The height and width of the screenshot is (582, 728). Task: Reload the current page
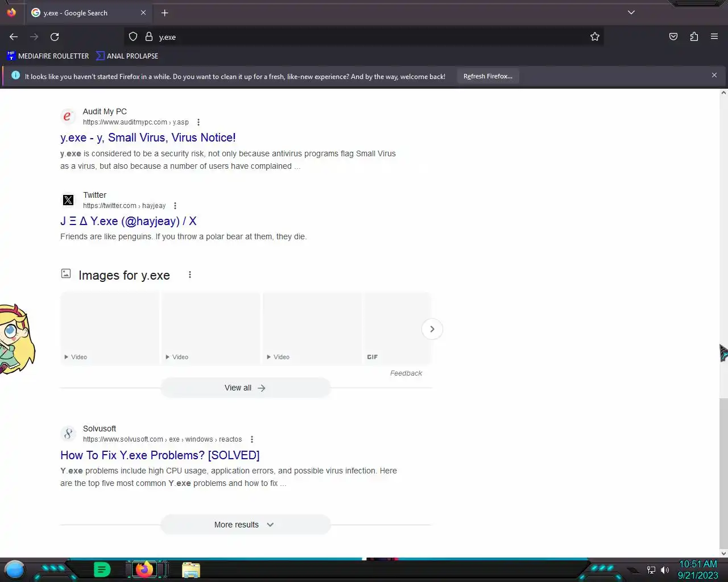tap(55, 37)
